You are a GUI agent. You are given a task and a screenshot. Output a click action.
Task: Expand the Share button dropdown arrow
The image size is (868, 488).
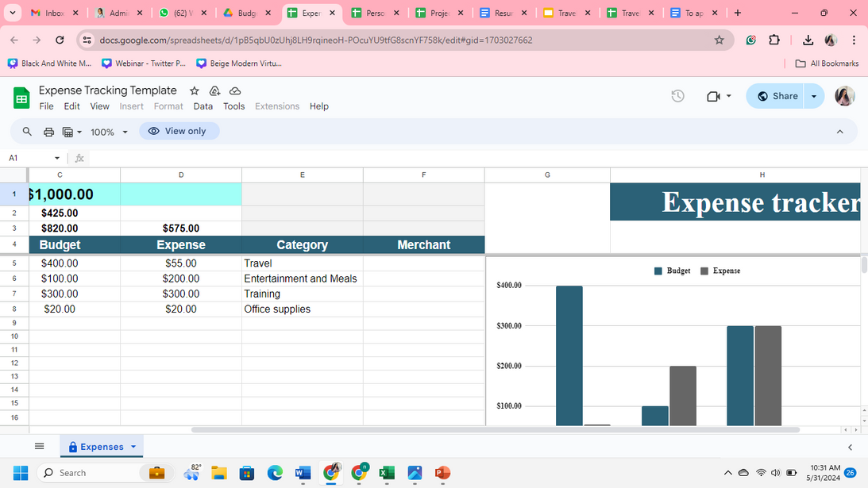tap(813, 96)
